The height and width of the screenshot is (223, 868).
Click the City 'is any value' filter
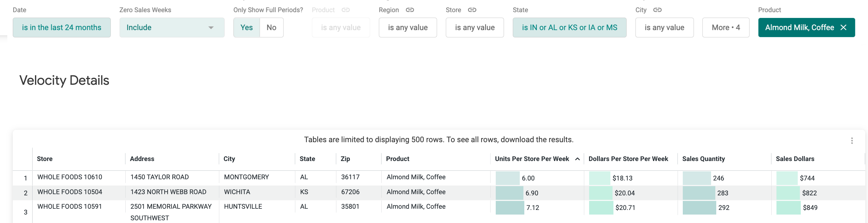tap(664, 28)
